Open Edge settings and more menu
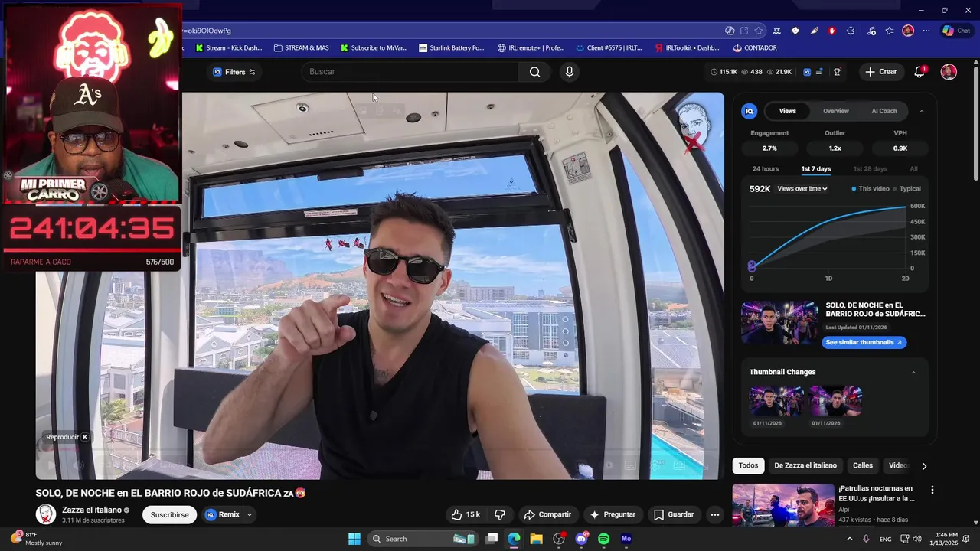This screenshot has height=551, width=980. 926,31
